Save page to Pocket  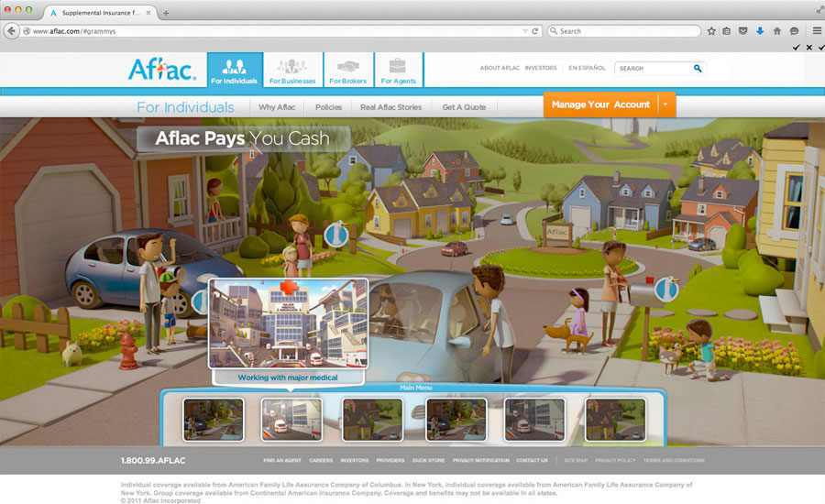(742, 31)
